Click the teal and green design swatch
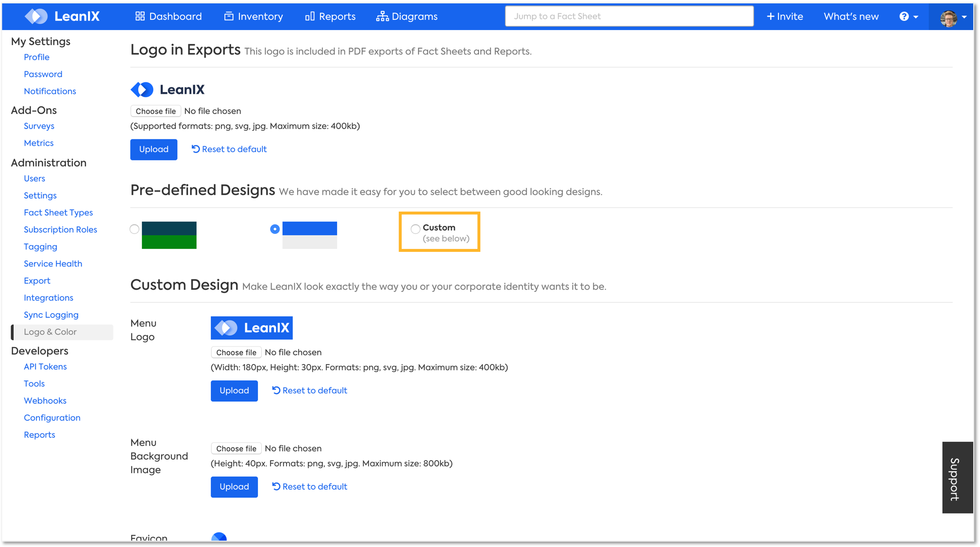Screen dimensions: 980x547 (169, 235)
